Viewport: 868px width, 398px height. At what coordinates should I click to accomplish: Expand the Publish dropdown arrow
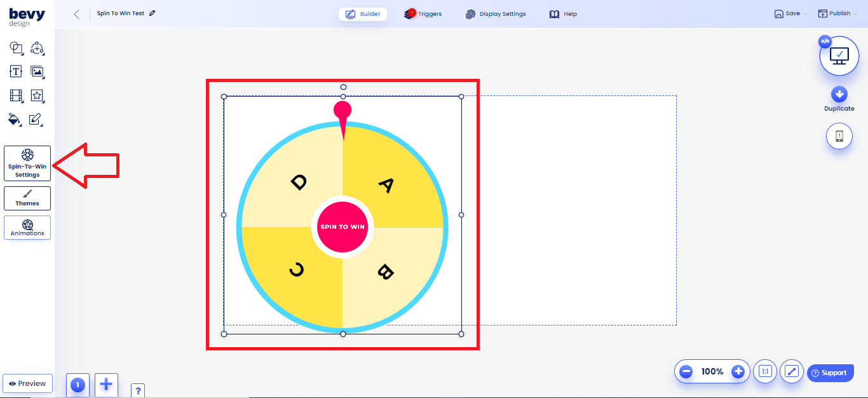tap(854, 13)
